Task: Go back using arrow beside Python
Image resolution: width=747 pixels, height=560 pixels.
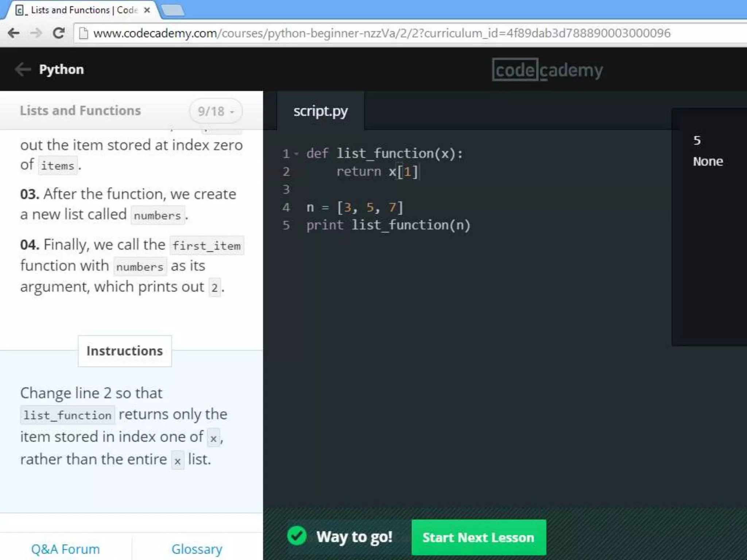Action: (x=23, y=69)
